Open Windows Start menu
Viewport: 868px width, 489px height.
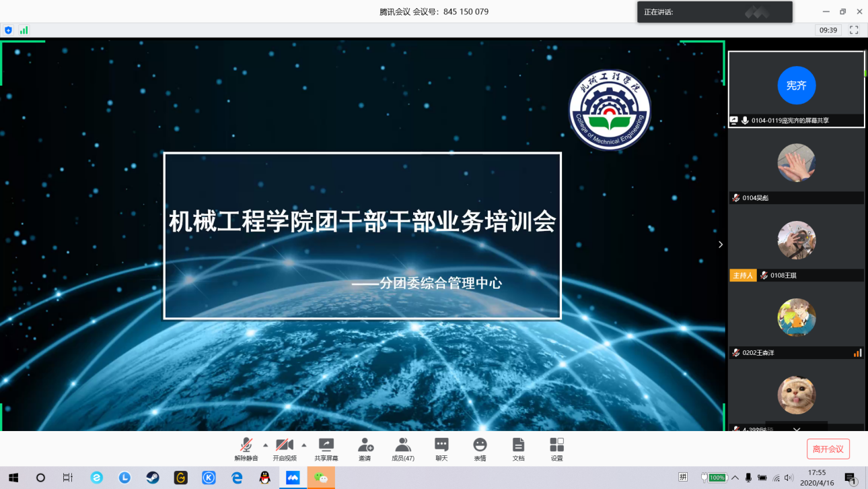13,478
